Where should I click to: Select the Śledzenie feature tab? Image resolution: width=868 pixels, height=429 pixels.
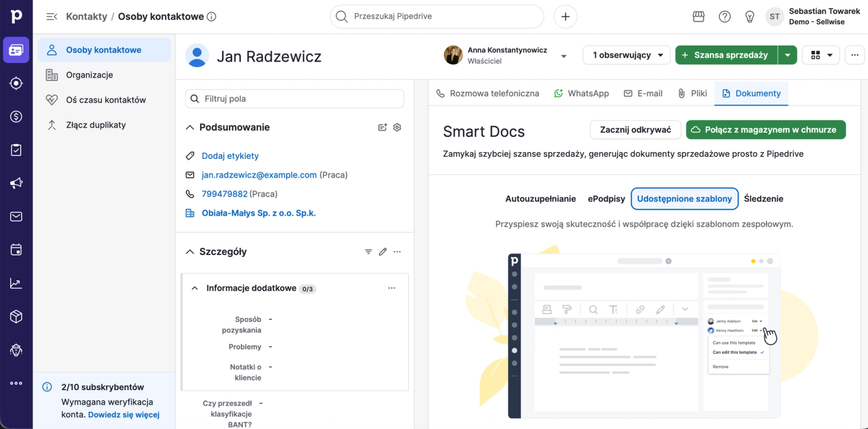[x=763, y=199]
